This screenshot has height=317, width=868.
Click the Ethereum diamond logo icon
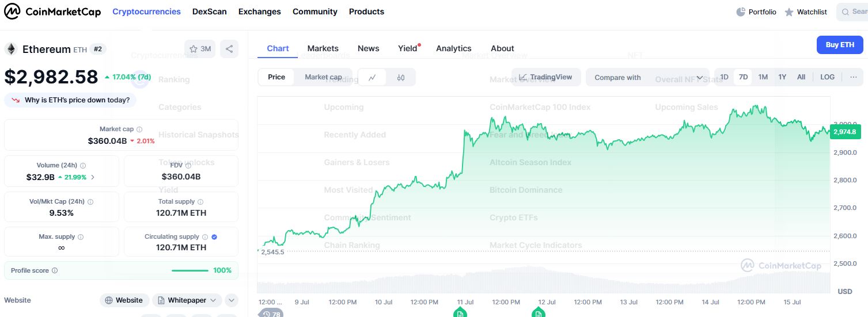(11, 49)
